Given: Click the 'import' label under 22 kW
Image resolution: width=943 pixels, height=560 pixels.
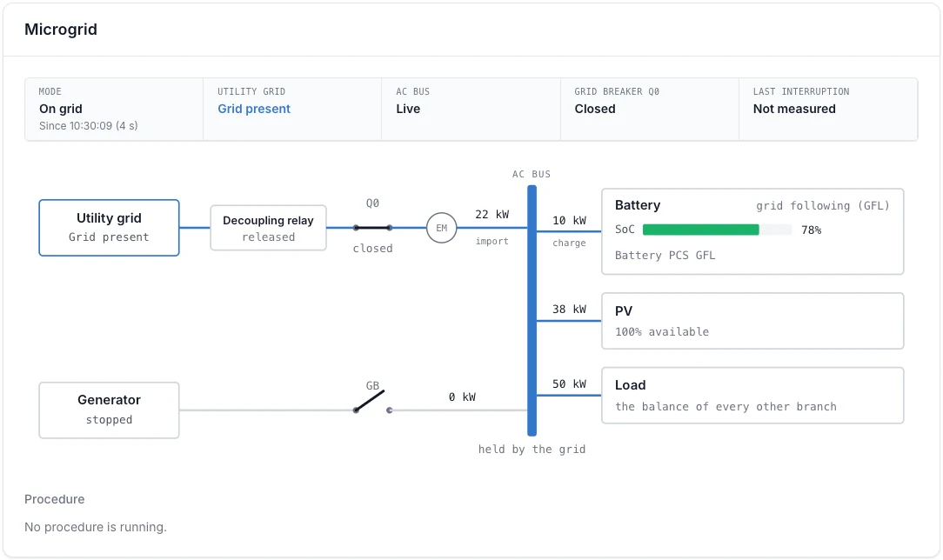Looking at the screenshot, I should click(492, 241).
